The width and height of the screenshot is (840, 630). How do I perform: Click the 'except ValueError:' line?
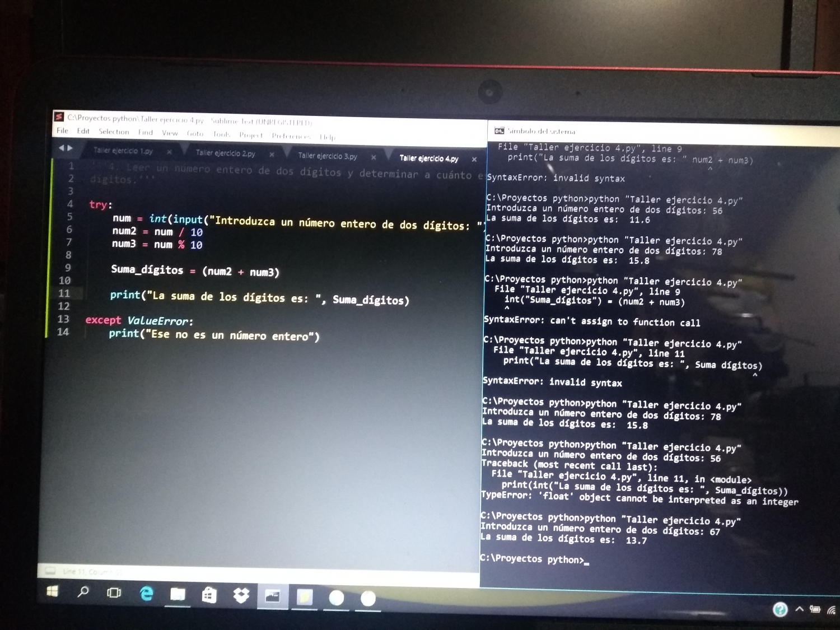click(139, 321)
